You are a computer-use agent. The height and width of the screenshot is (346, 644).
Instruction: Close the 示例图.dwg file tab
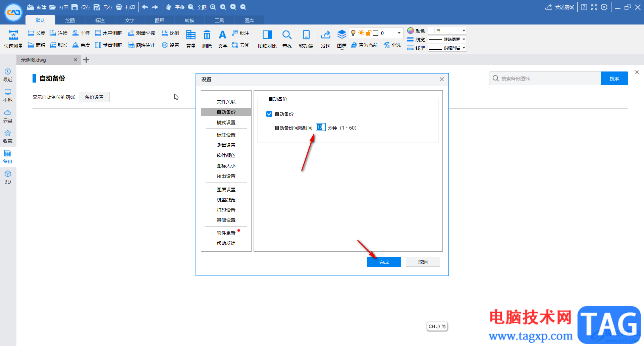point(75,60)
